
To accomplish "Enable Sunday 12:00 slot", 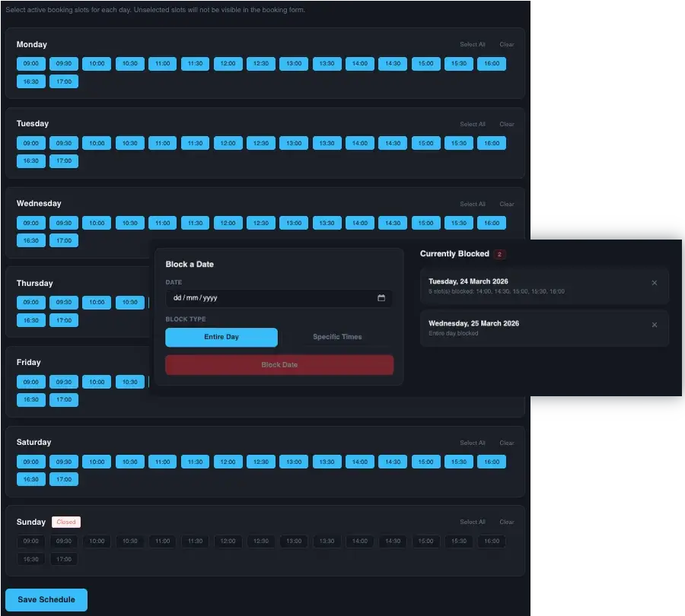I will pyautogui.click(x=228, y=541).
